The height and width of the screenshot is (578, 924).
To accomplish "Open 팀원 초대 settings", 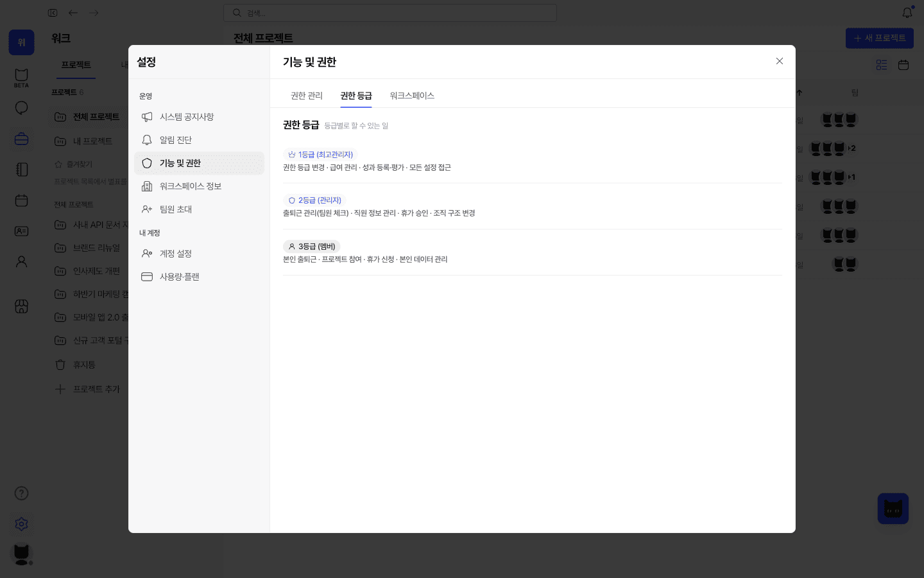I will click(199, 209).
